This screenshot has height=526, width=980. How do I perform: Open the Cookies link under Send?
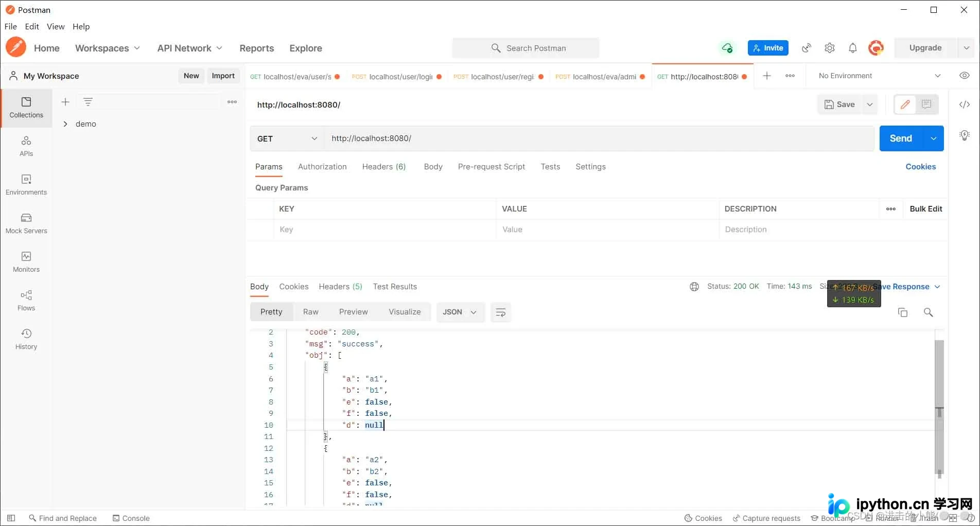pyautogui.click(x=921, y=167)
